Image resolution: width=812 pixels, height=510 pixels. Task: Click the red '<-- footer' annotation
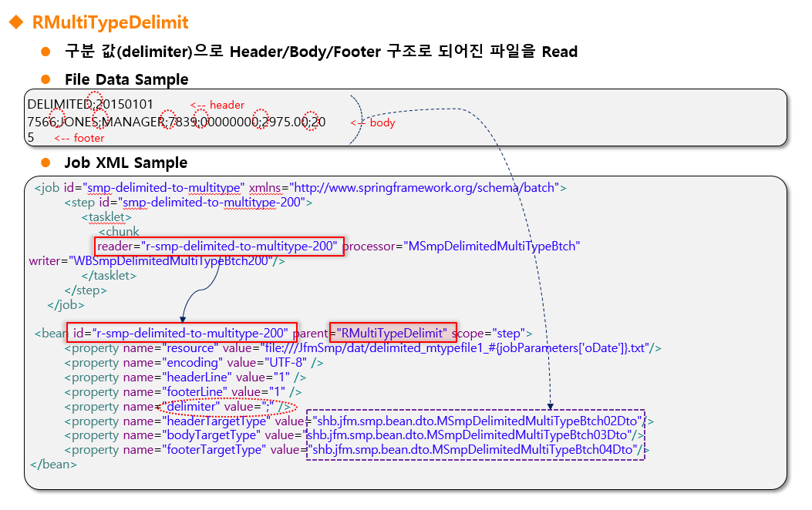[79, 138]
